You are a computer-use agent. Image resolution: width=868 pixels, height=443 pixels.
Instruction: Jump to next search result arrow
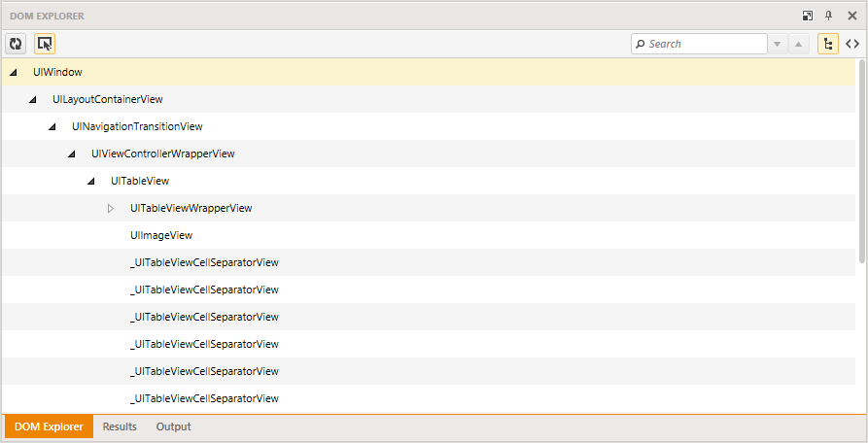778,44
